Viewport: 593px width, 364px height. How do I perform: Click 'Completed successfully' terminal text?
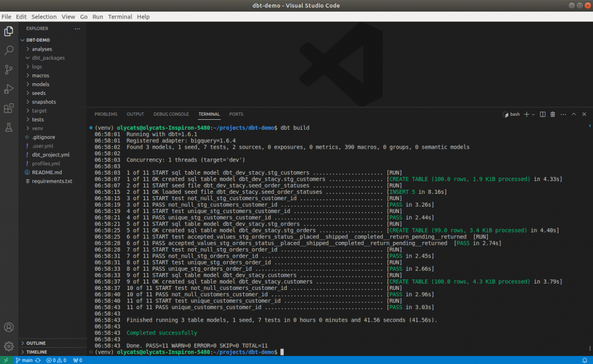[162, 333]
